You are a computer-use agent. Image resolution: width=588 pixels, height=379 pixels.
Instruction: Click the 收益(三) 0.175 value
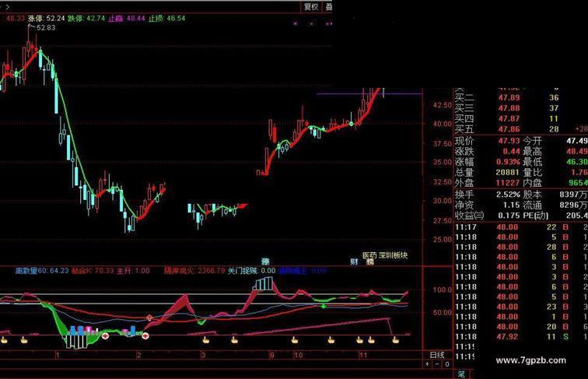point(509,216)
